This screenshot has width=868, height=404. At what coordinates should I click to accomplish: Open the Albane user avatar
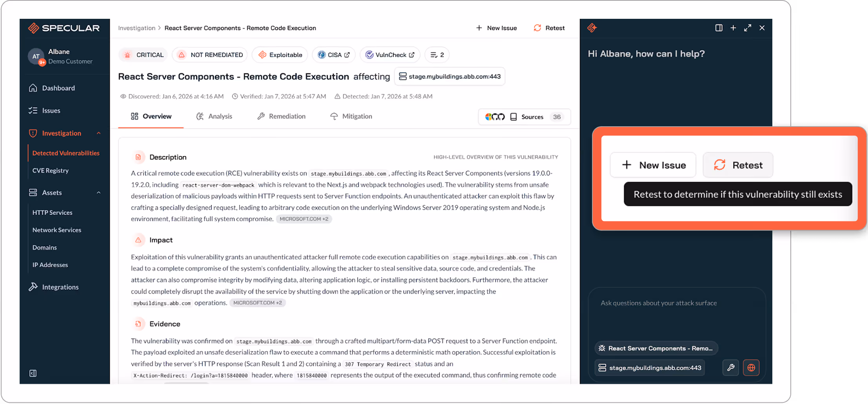(x=36, y=56)
